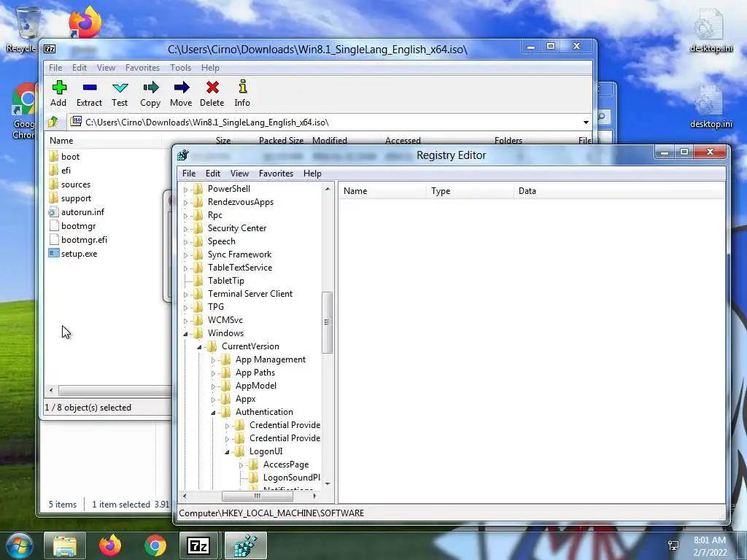Image resolution: width=747 pixels, height=560 pixels.
Task: Click the registry tree vertical scrollbar thumb
Action: (327, 322)
